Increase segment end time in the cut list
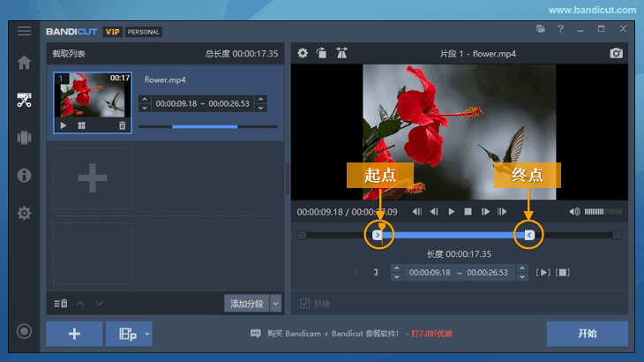644x362 pixels. pos(261,99)
